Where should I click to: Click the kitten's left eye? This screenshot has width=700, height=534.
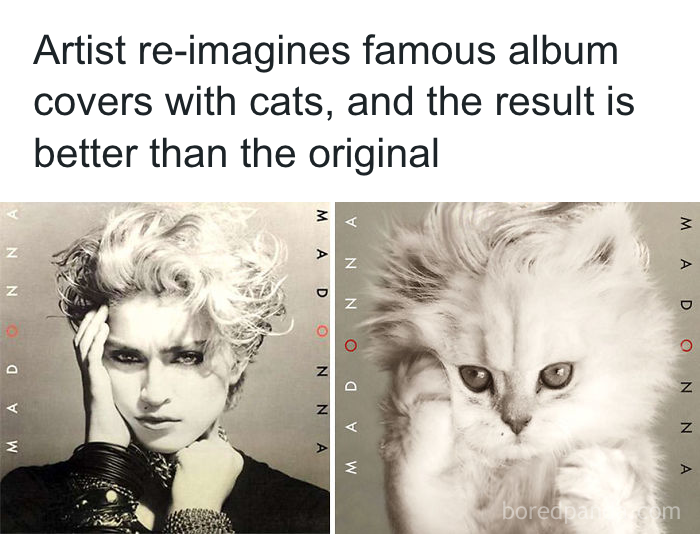(x=476, y=378)
